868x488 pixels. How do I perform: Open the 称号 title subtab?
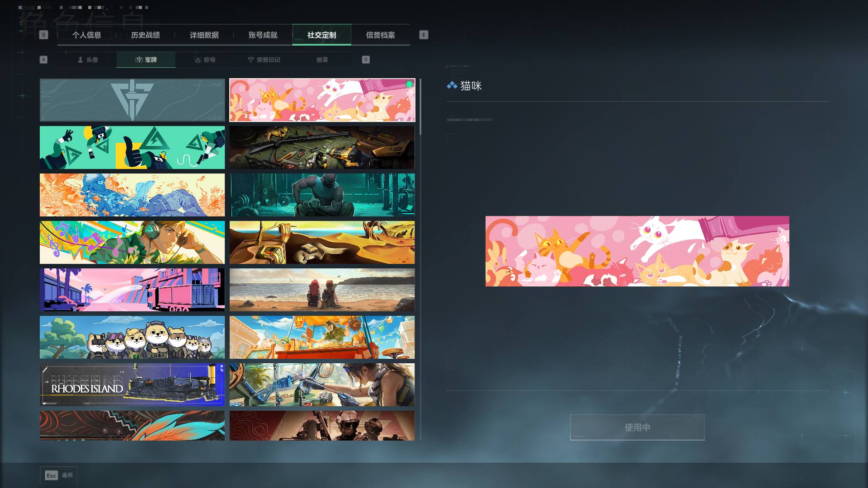(205, 60)
